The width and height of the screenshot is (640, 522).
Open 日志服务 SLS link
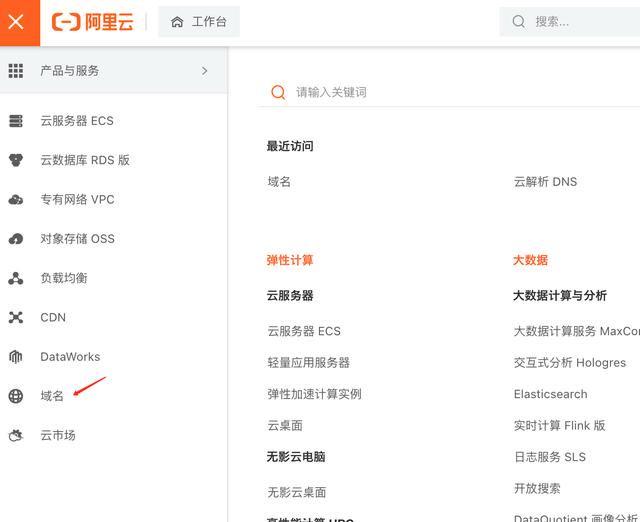[x=550, y=457]
